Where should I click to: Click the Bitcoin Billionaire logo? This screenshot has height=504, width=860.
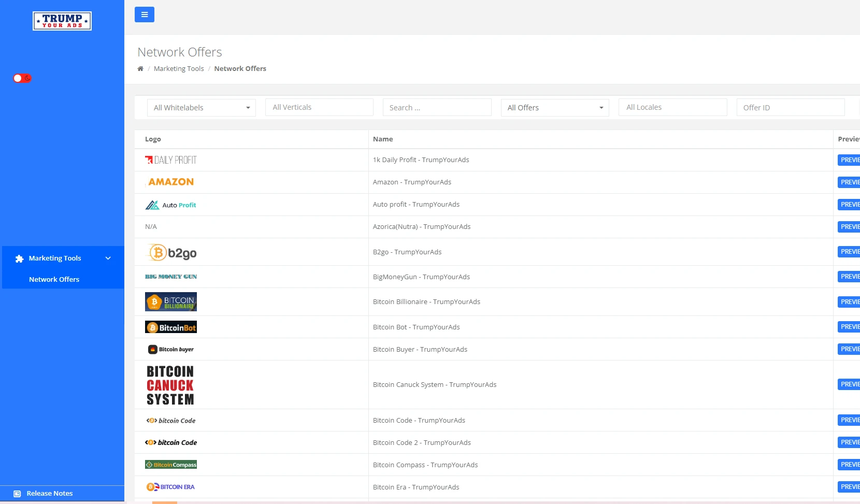point(171,302)
